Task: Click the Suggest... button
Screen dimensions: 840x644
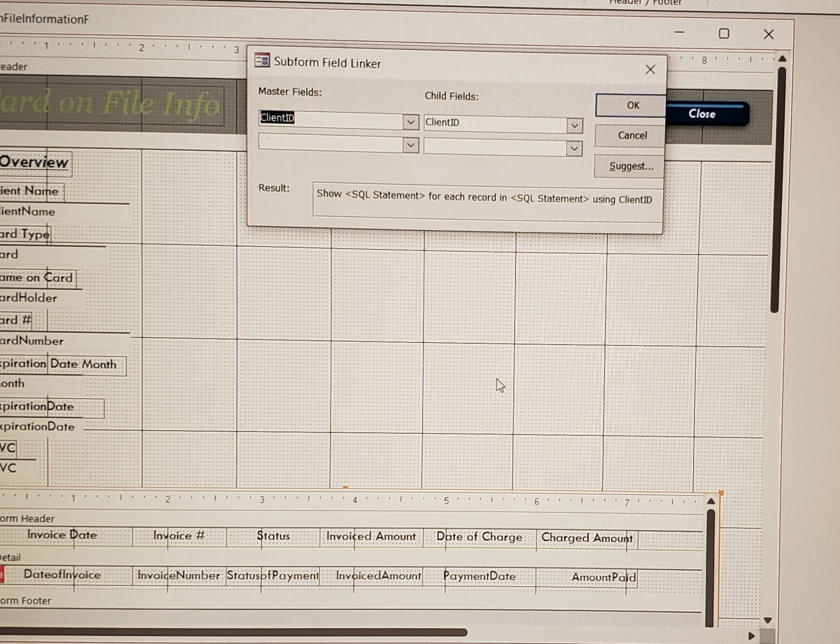Action: coord(630,166)
